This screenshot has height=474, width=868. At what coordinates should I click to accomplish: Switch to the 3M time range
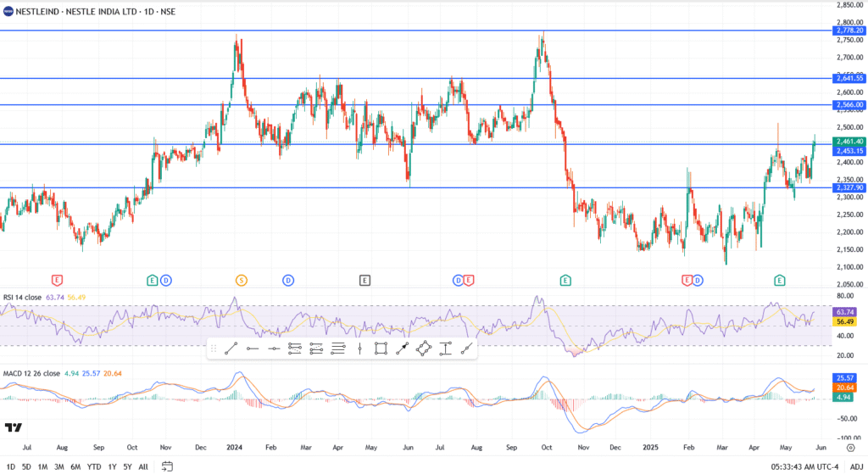(58, 467)
